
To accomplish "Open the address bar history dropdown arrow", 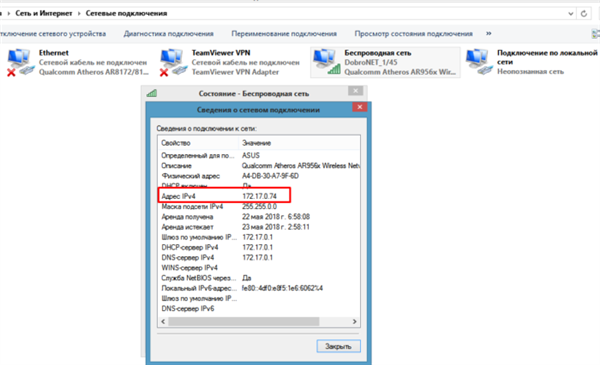I will pyautogui.click(x=571, y=14).
